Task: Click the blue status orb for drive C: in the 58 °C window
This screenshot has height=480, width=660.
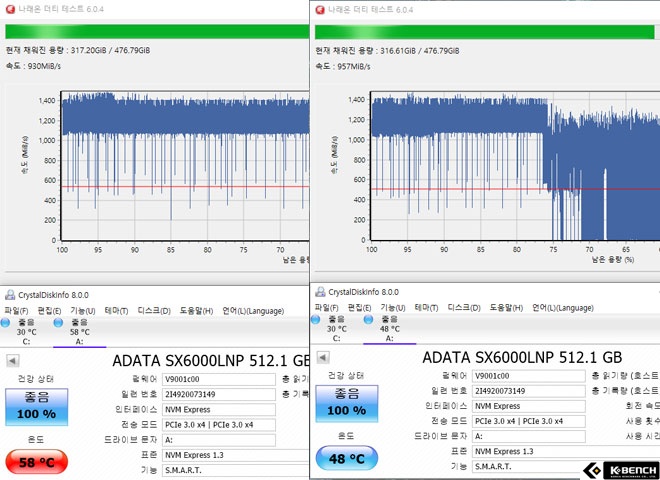Action: pyautogui.click(x=5, y=323)
